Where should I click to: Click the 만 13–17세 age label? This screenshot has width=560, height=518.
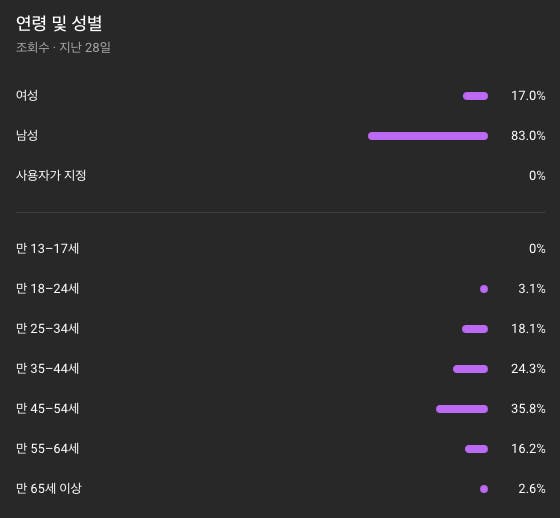[x=48, y=248]
